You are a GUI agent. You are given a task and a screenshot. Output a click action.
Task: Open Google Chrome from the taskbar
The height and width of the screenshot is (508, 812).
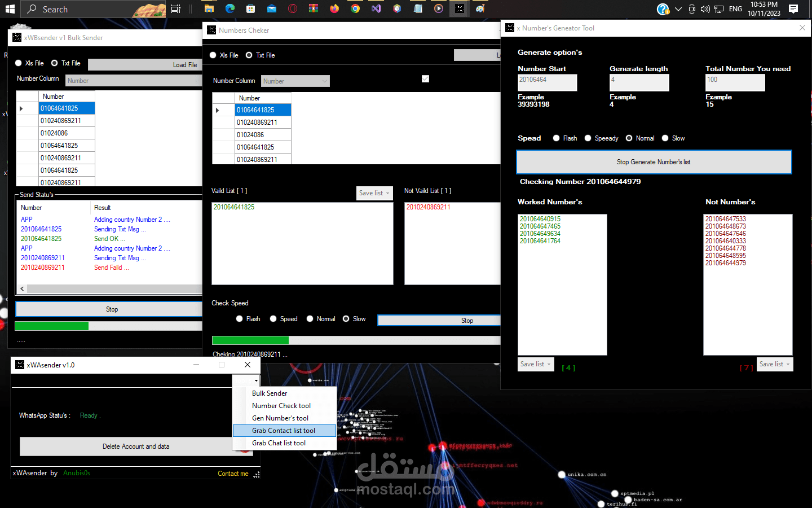click(x=355, y=8)
